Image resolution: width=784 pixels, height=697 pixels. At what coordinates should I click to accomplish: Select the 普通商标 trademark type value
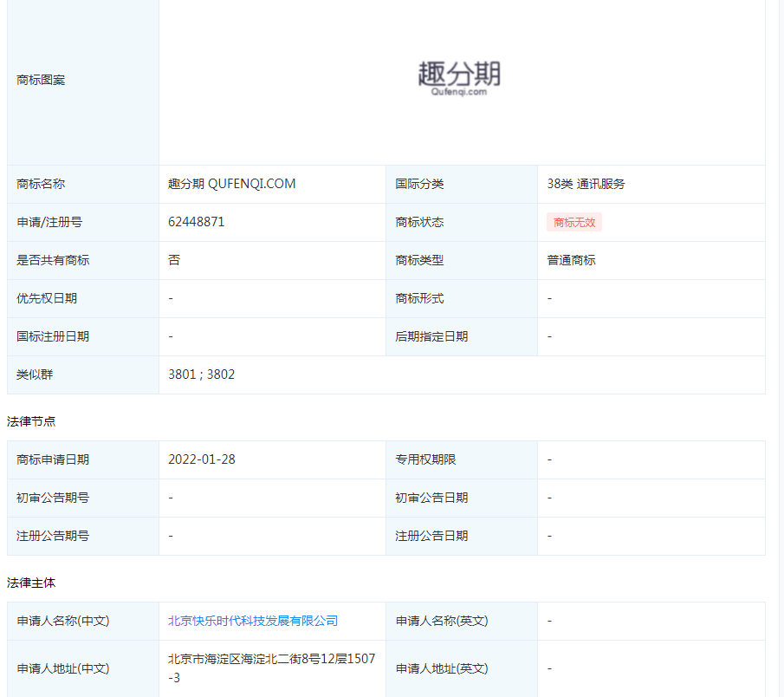pyautogui.click(x=571, y=260)
